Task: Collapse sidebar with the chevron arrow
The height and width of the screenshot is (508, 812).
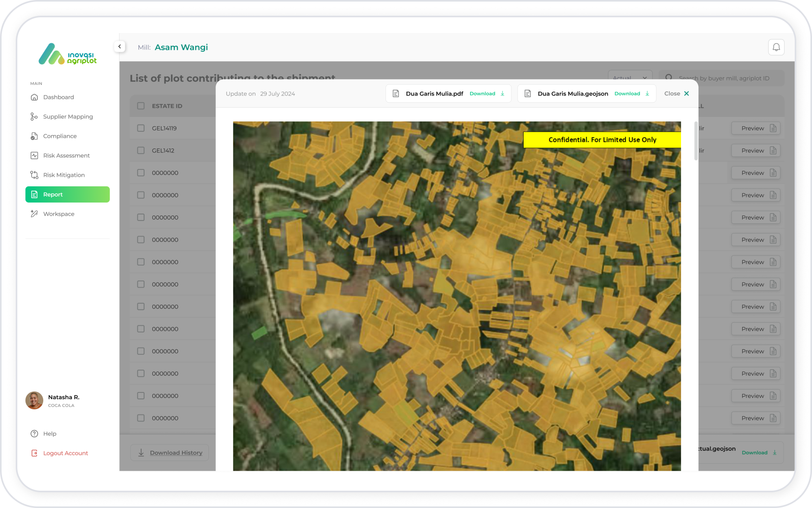Action: pyautogui.click(x=120, y=46)
